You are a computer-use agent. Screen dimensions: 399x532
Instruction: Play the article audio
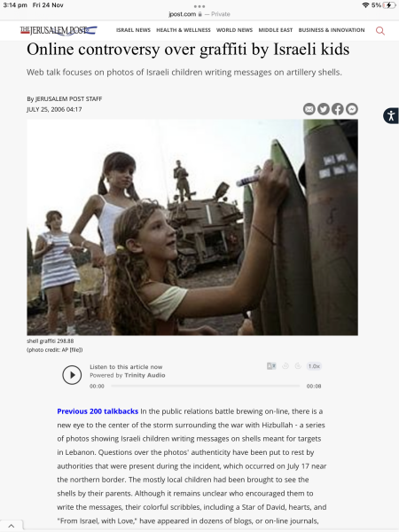pos(72,375)
